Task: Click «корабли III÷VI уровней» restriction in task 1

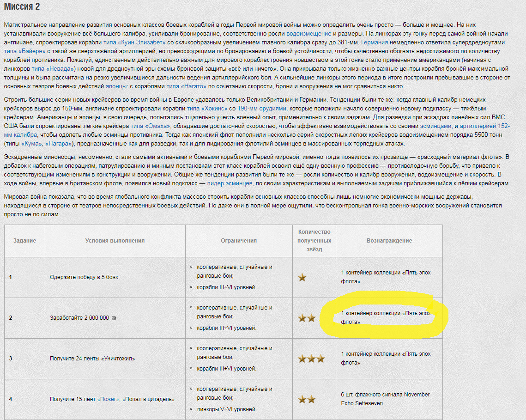Action: [x=226, y=287]
